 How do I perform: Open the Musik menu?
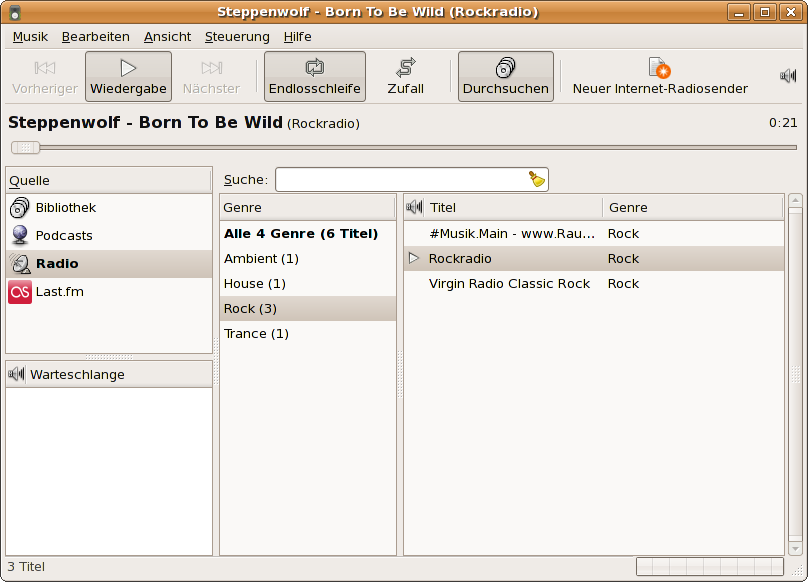click(x=30, y=37)
